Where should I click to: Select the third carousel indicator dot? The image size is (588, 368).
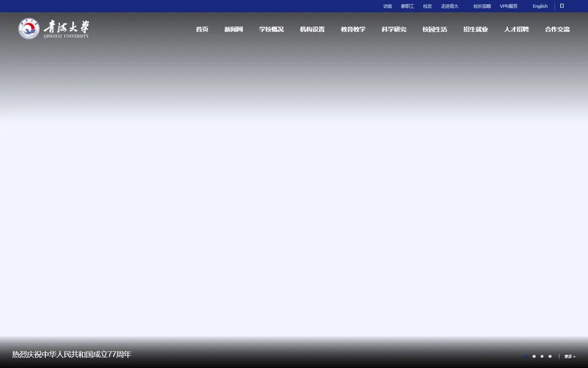pos(542,356)
